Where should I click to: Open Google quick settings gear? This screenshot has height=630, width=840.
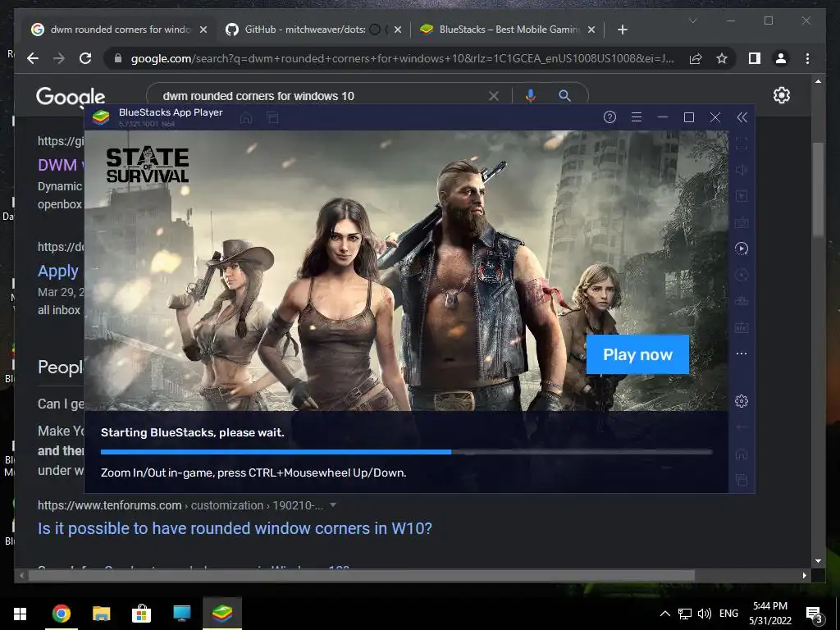coord(782,95)
